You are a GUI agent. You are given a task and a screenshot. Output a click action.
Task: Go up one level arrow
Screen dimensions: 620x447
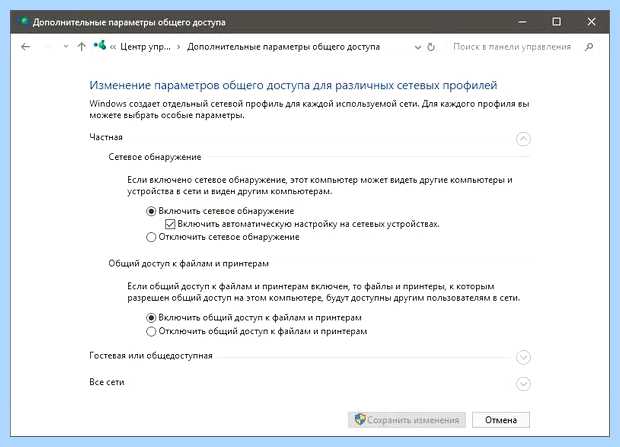point(81,47)
